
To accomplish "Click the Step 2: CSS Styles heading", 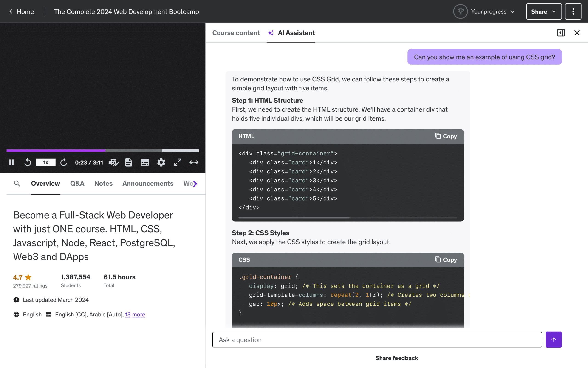I will [x=260, y=233].
